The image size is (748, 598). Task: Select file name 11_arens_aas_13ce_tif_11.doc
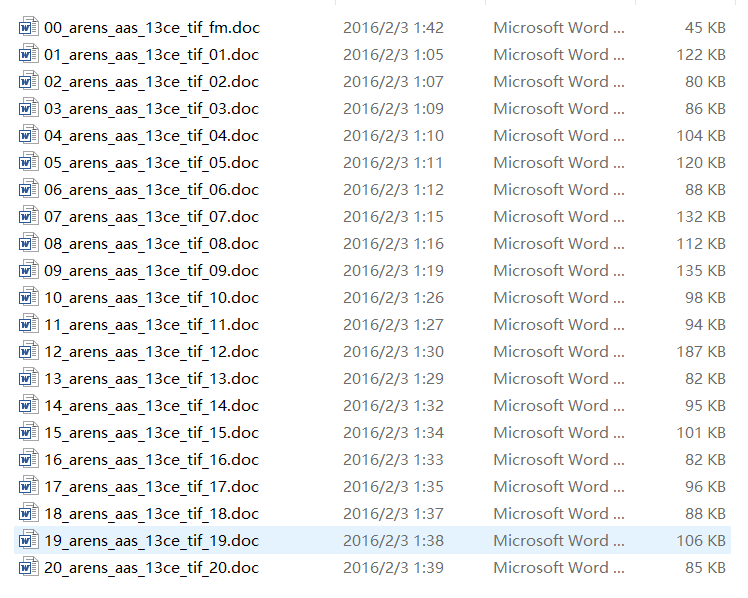[x=151, y=325]
